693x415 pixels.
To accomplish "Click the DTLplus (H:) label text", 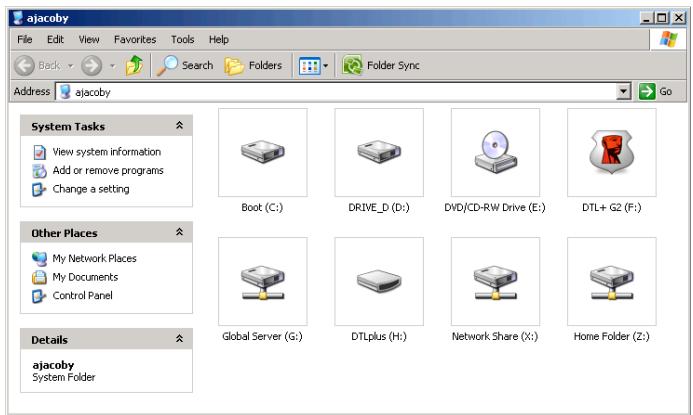I will (379, 336).
